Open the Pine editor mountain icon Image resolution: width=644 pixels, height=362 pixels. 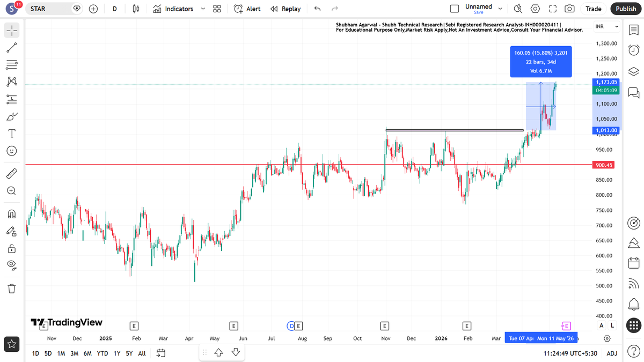pos(633,242)
